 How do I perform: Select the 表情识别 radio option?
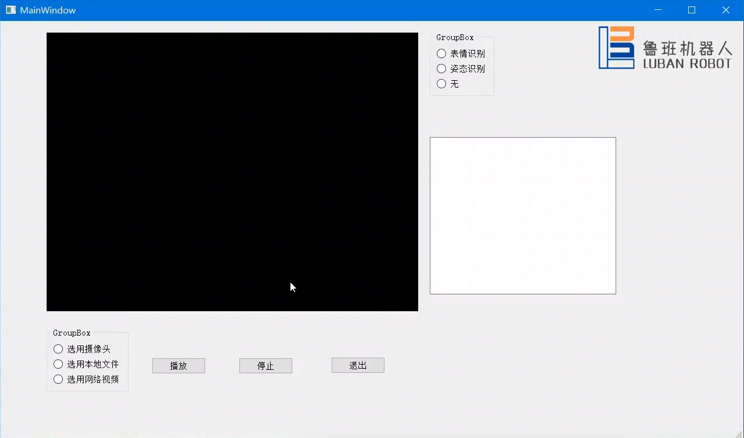tap(460, 54)
